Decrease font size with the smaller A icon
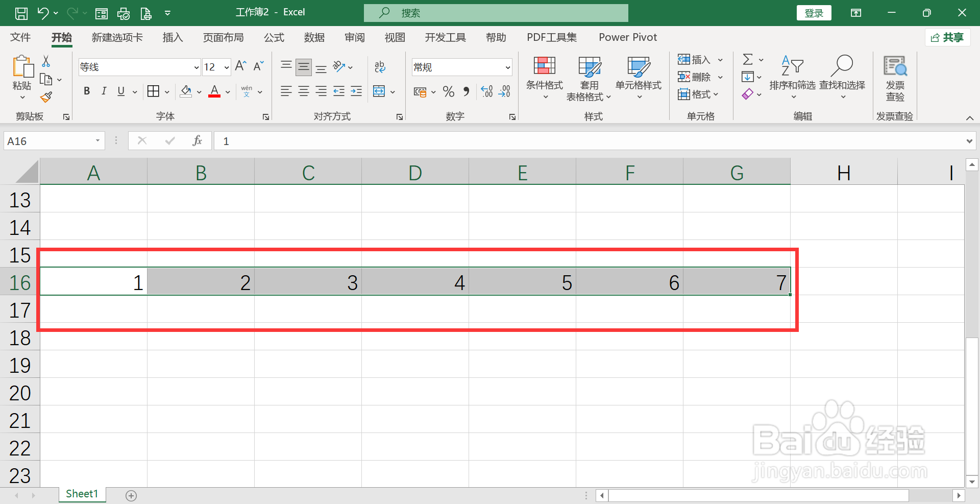 click(x=258, y=66)
